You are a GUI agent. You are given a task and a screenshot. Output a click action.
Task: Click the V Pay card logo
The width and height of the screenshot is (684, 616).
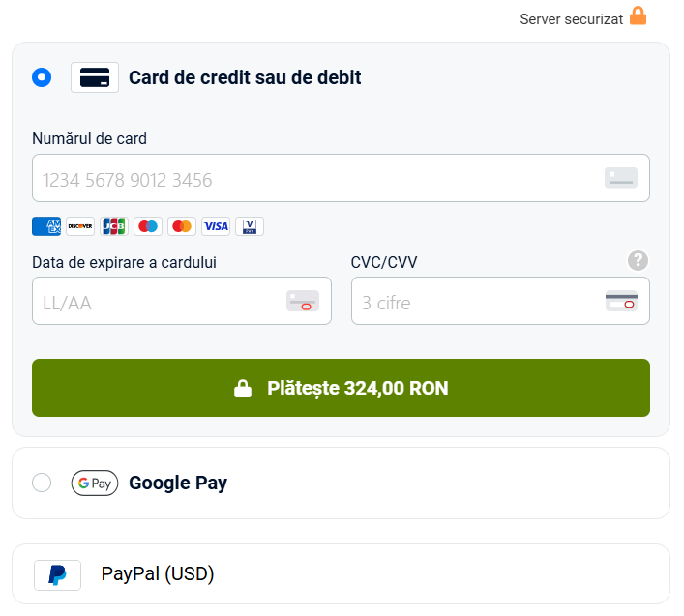tap(250, 226)
